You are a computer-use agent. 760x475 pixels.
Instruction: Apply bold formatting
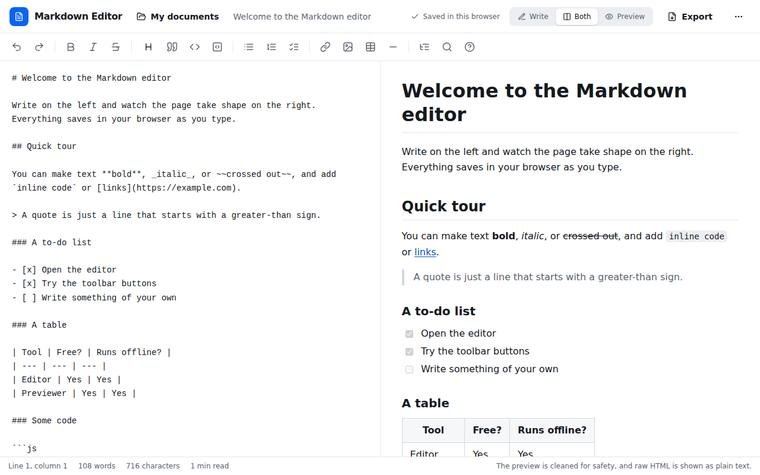70,47
